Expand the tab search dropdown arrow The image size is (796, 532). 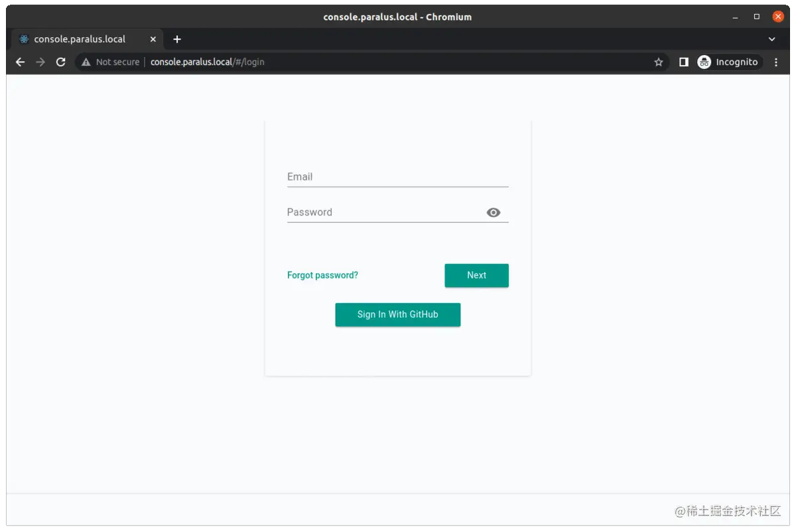tap(771, 39)
